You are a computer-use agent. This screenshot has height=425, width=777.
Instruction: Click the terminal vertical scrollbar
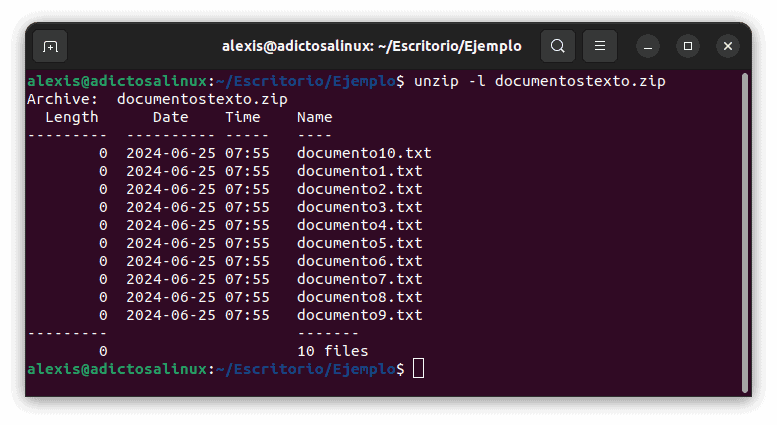click(x=745, y=230)
